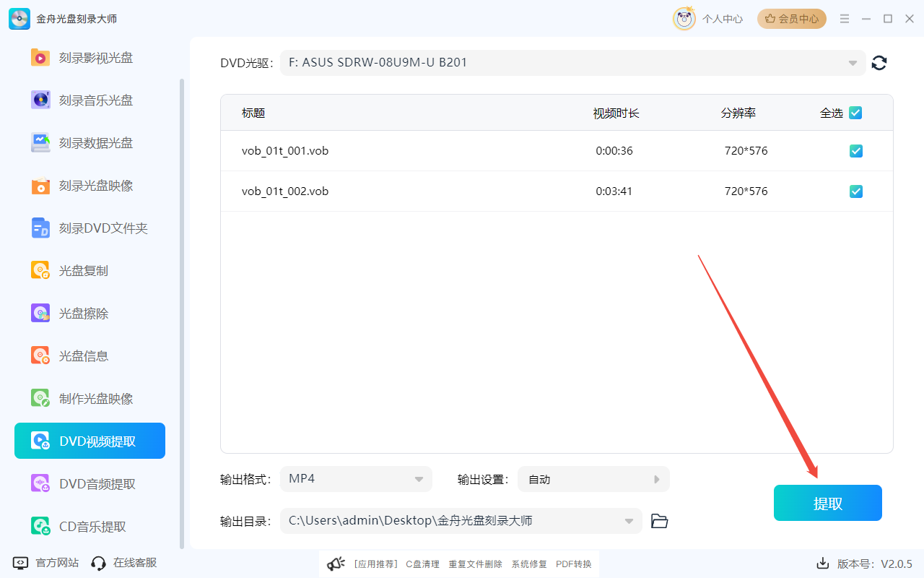Click the panda avatar icon
The image size is (924, 578).
684,19
